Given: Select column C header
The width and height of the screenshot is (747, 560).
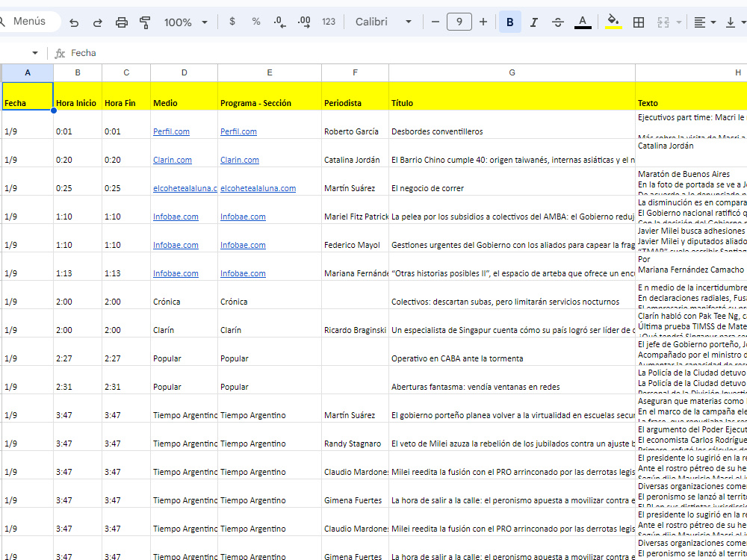Looking at the screenshot, I should pos(126,72).
